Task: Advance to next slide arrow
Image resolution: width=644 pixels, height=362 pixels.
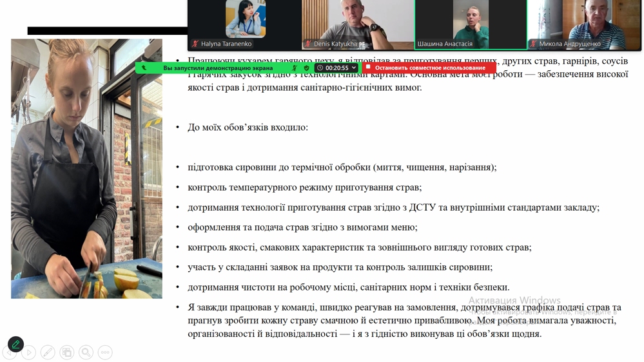Action: [x=29, y=352]
